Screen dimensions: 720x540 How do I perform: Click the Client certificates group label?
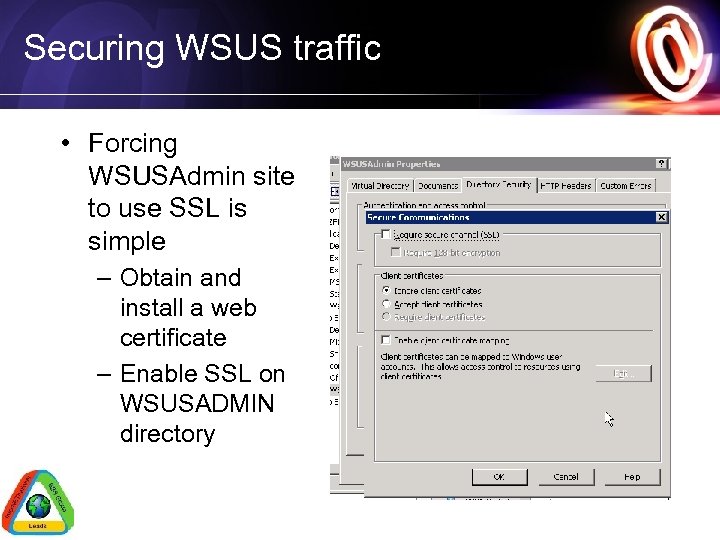click(x=412, y=276)
